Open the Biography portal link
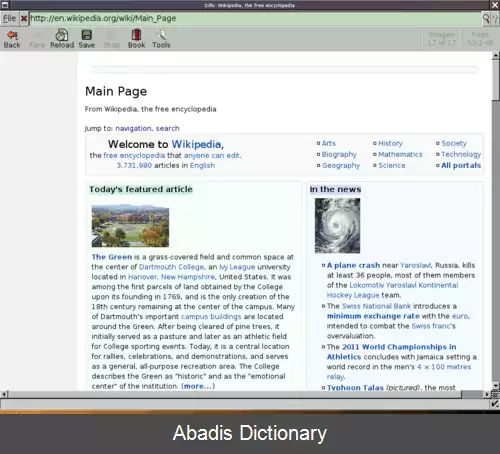The image size is (500, 454). [339, 154]
